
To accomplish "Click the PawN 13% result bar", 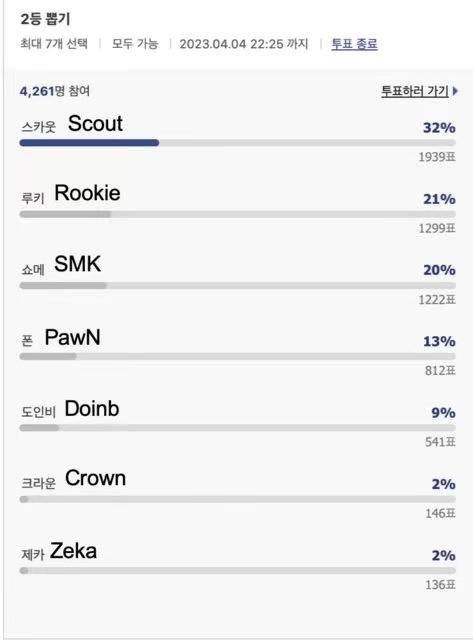I will point(238,356).
